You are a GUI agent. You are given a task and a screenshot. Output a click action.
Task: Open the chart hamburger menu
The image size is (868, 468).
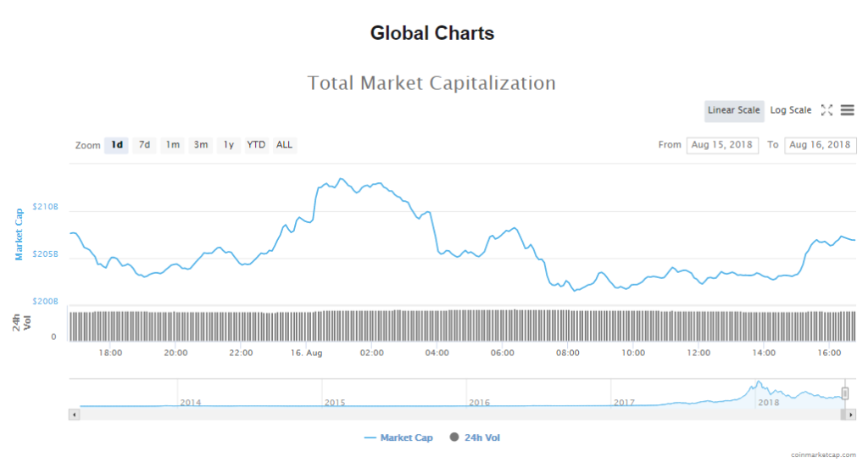coord(848,110)
